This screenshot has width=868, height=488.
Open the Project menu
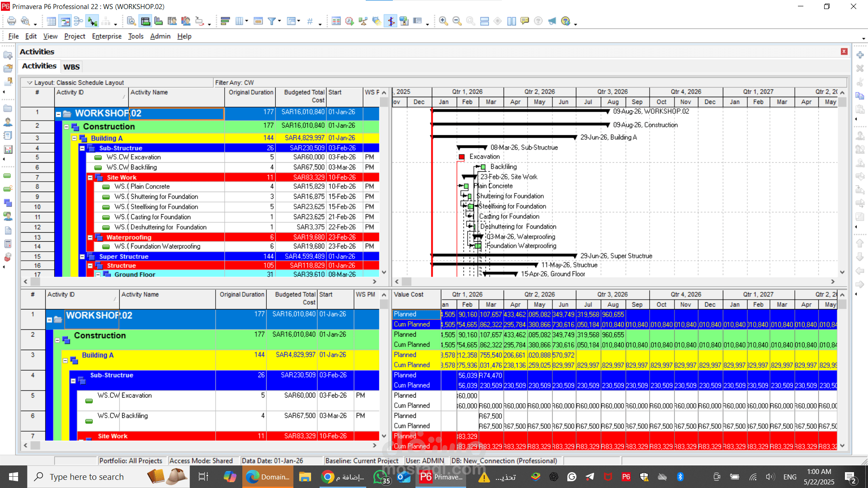pyautogui.click(x=75, y=36)
